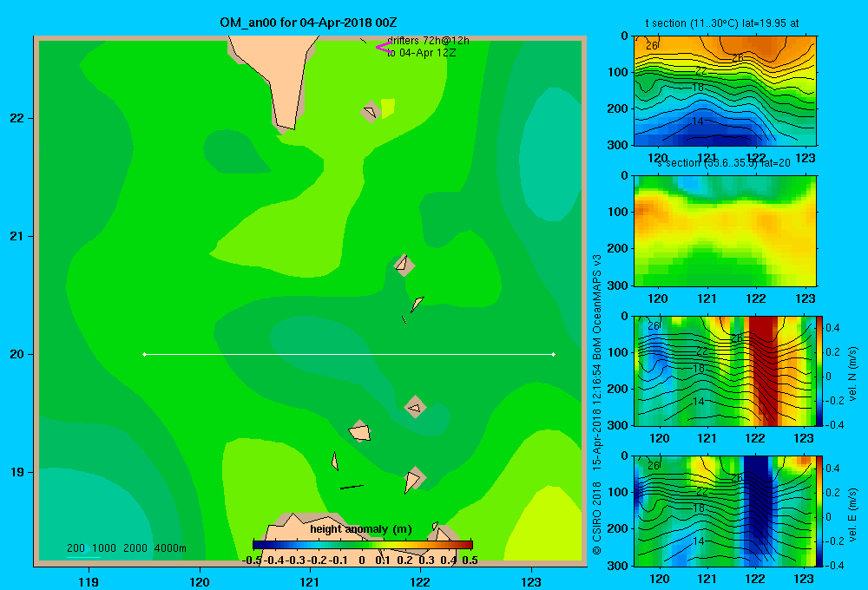Click the 'vel. E (m/s)' color scale bar

(819, 511)
